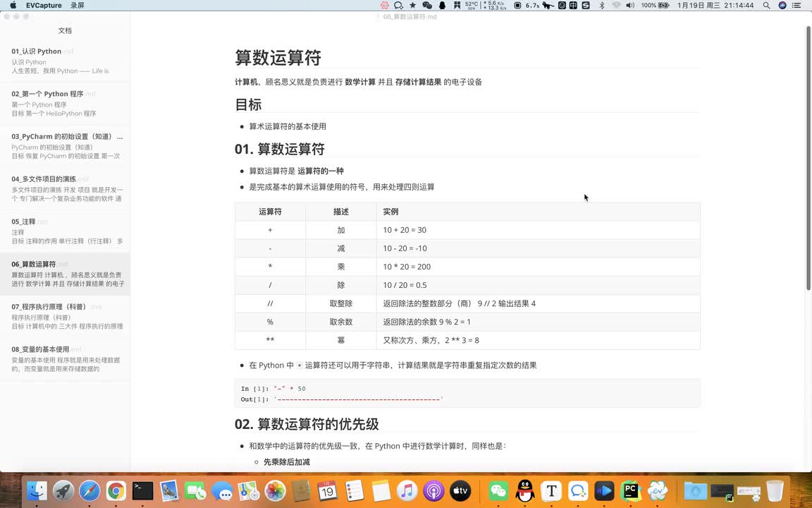Open Spotlight search in menu bar
Viewport: 812px width, 508px height.
point(766,5)
